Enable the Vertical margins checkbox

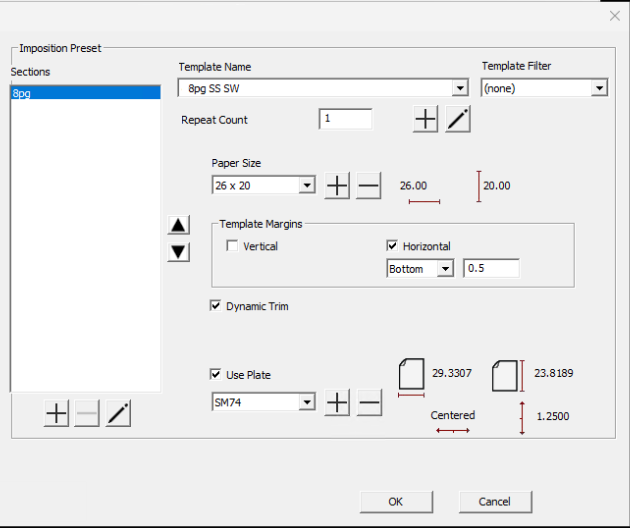232,246
